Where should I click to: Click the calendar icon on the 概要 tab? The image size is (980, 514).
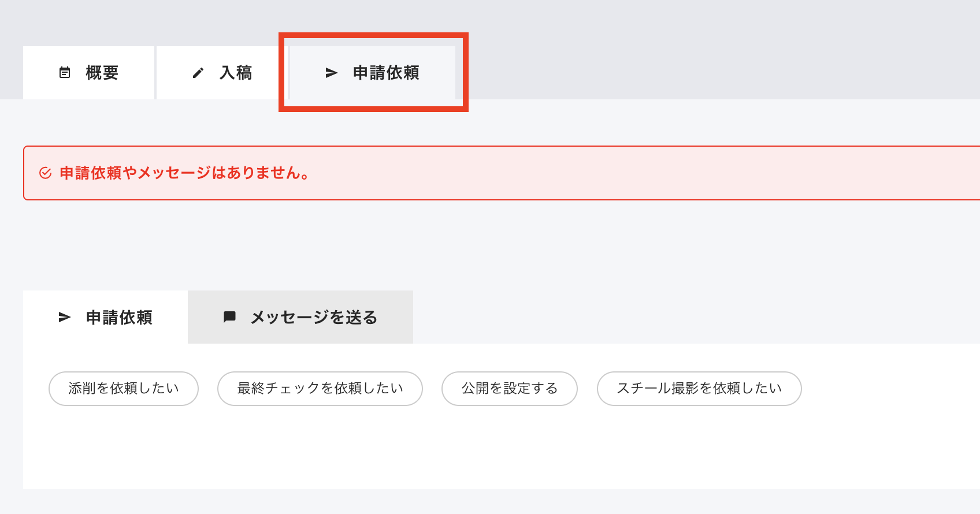pos(65,73)
